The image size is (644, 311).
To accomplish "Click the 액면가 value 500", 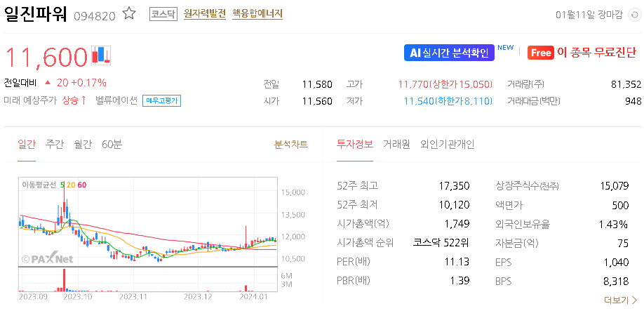I will click(621, 204).
